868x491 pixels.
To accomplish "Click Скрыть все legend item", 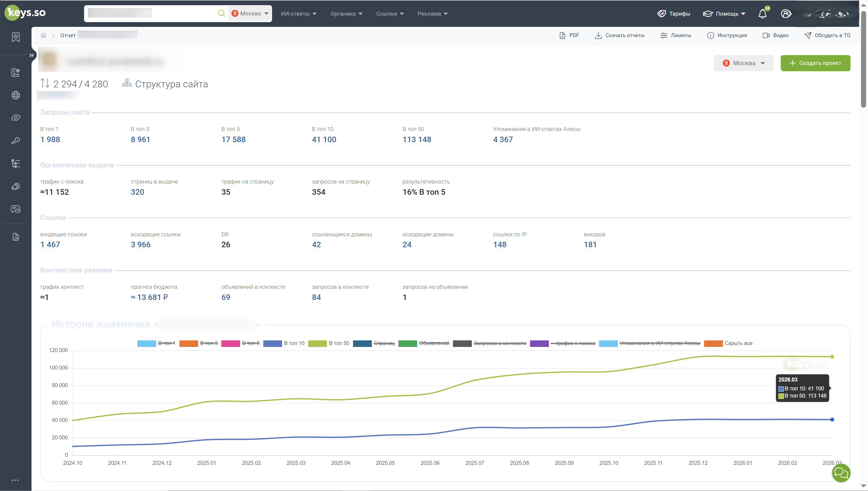I will tap(728, 343).
